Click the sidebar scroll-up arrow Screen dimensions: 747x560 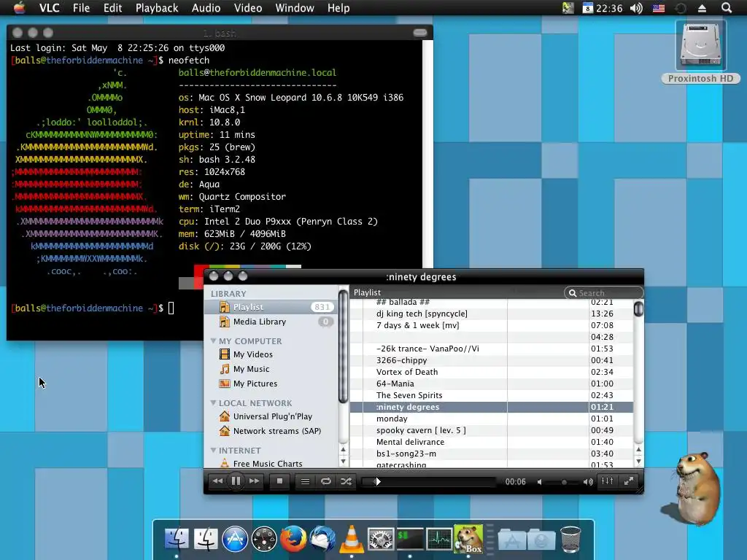point(343,449)
